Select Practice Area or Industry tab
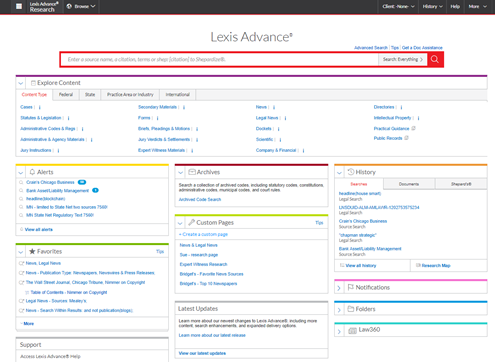This screenshot has width=495, height=362. point(130,95)
